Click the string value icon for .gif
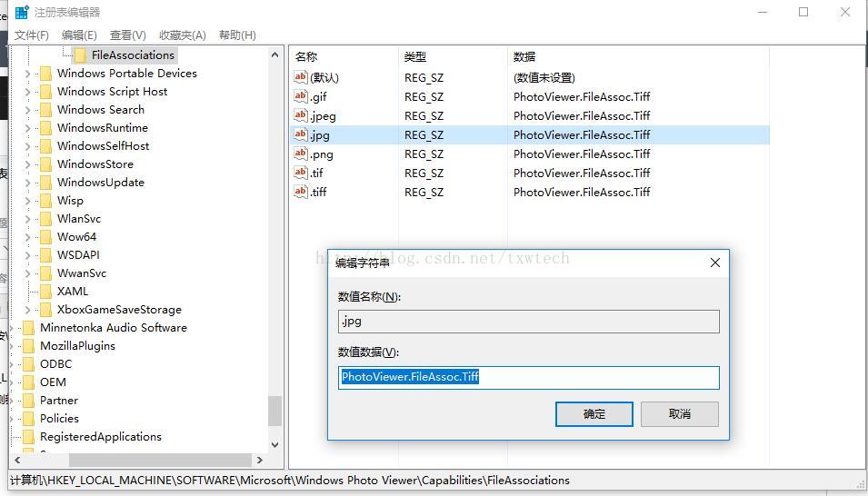 pyautogui.click(x=301, y=96)
